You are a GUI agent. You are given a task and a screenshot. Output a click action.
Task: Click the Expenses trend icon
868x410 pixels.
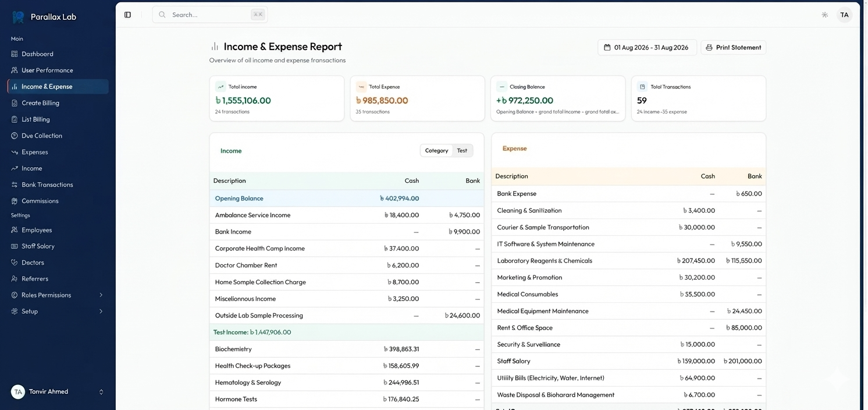coord(15,152)
